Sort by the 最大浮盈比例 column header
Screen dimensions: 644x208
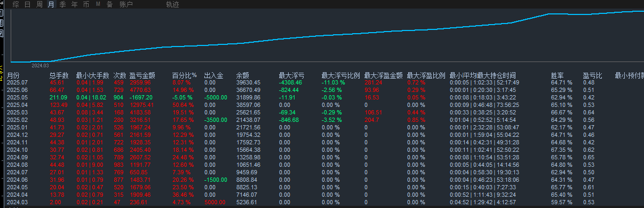(x=426, y=75)
